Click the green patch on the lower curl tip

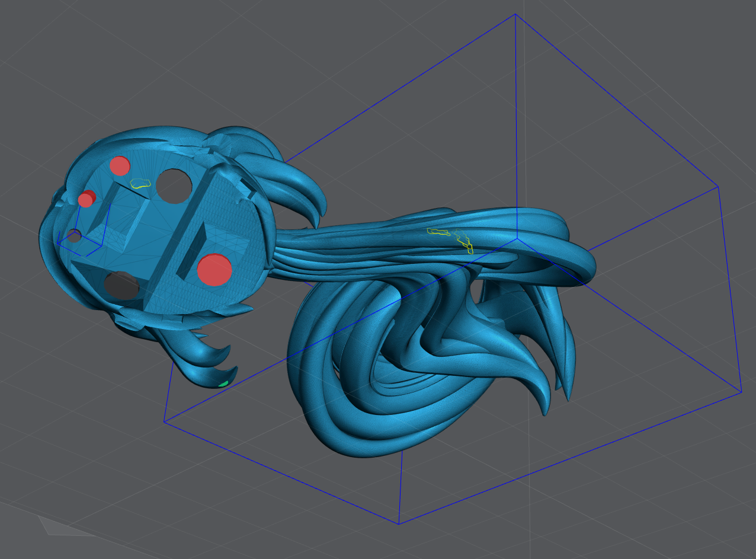coord(223,384)
